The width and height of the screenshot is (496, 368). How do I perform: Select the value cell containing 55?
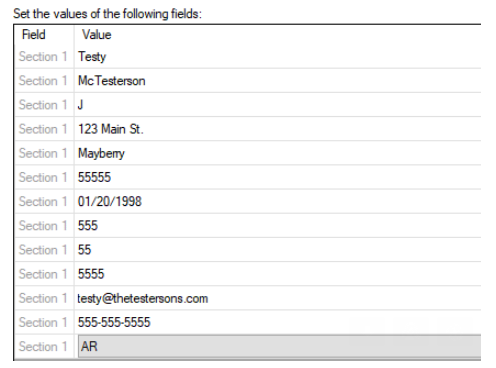pos(278,250)
